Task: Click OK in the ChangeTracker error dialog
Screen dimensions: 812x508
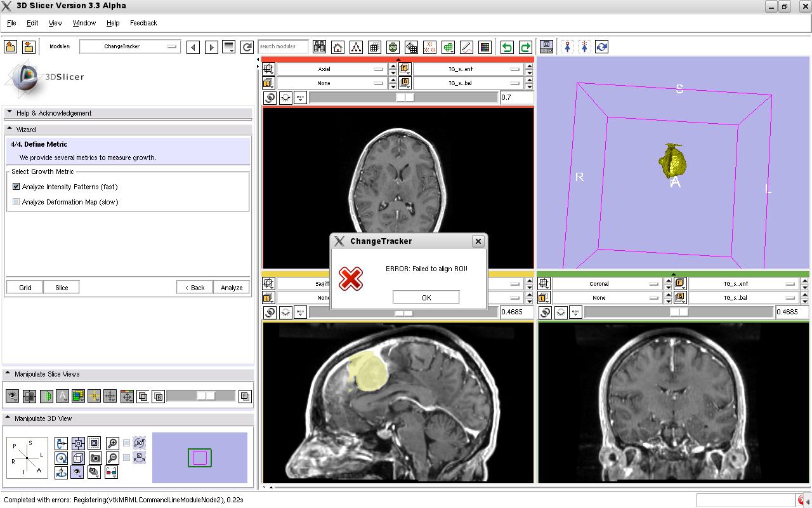Action: [x=426, y=297]
